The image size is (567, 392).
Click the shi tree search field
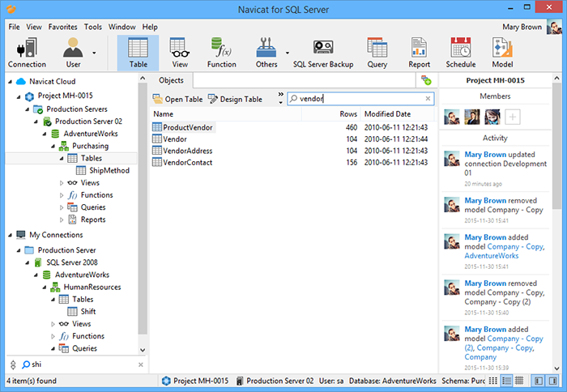pos(78,364)
